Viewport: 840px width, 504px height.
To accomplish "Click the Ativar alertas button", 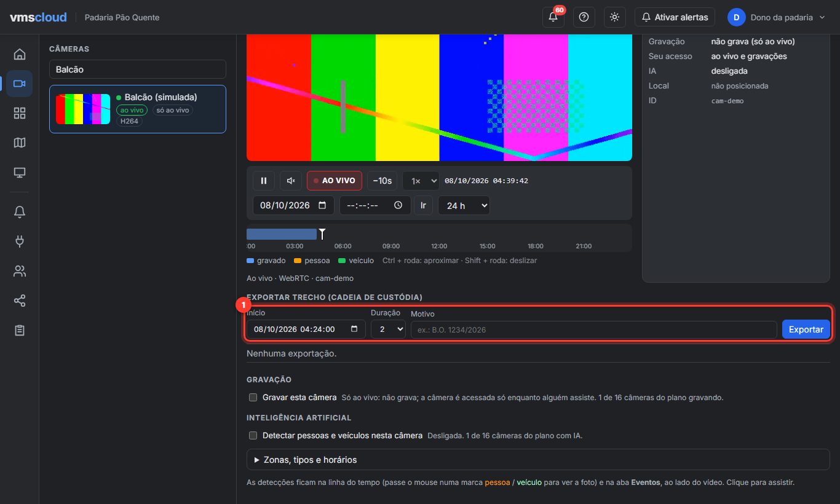I will pos(675,17).
